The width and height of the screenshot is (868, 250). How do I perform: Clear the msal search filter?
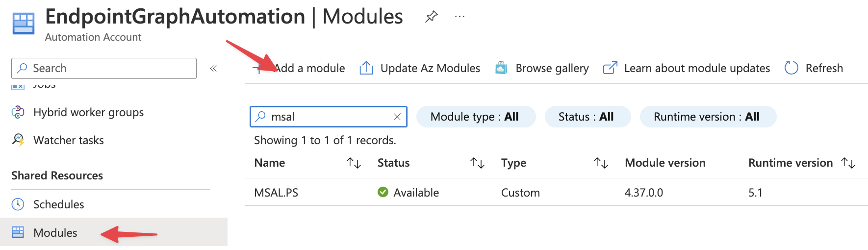[397, 117]
